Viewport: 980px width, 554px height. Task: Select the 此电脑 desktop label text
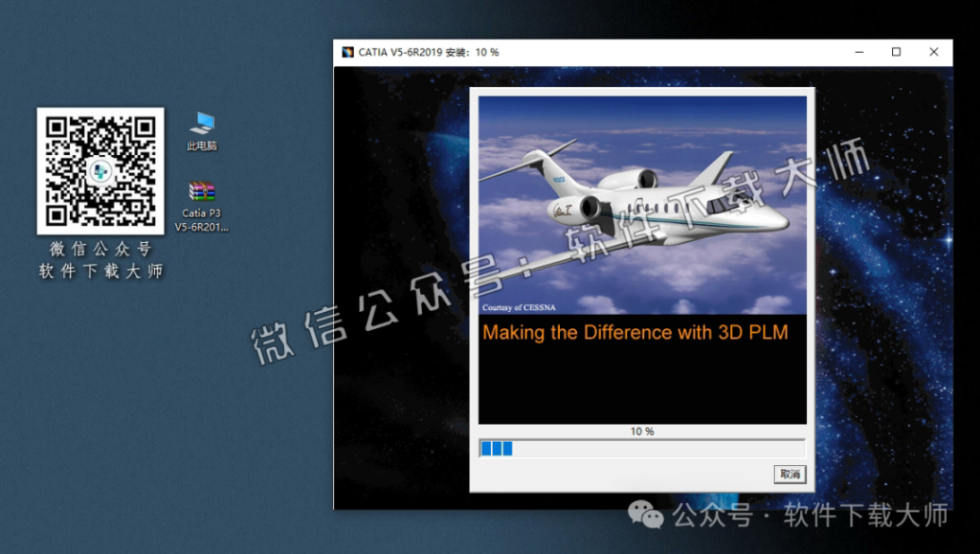(202, 148)
